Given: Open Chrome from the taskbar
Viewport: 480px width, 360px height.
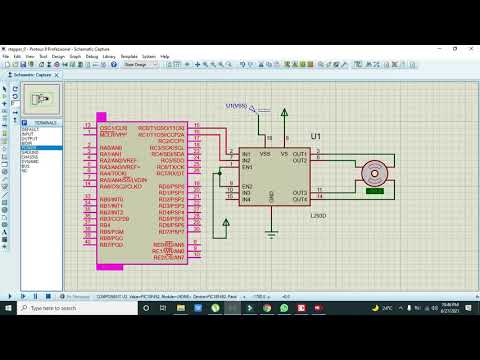Looking at the screenshot, I should point(267,308).
